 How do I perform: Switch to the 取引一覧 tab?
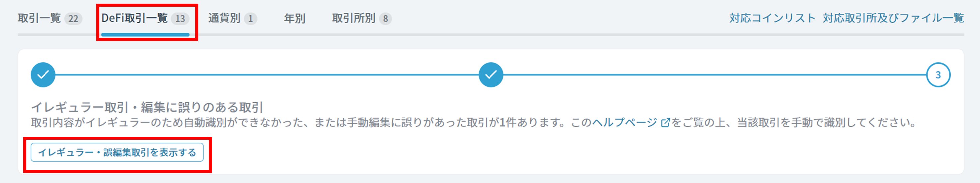50,18
